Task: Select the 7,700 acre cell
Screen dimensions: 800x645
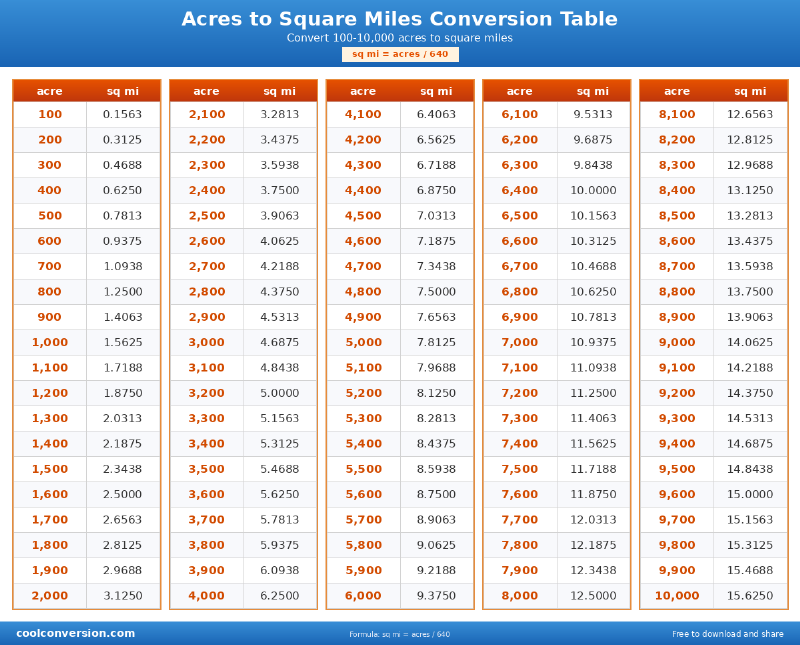Action: click(520, 519)
